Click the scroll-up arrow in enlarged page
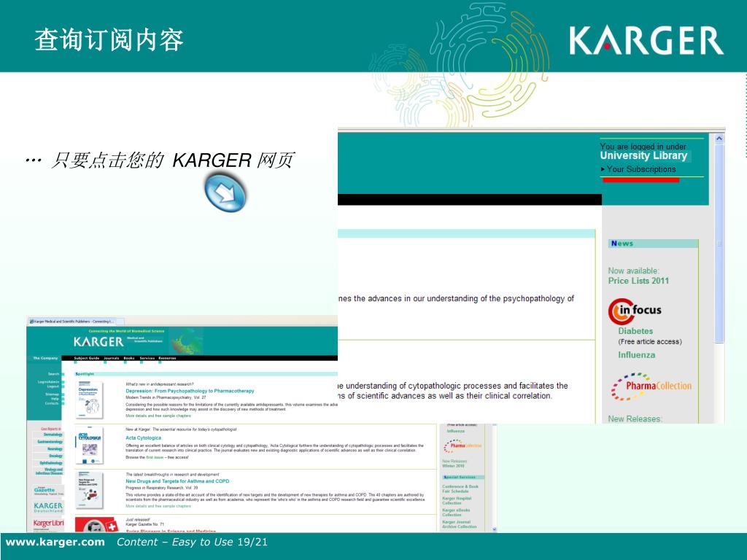747x560 pixels. 719,139
